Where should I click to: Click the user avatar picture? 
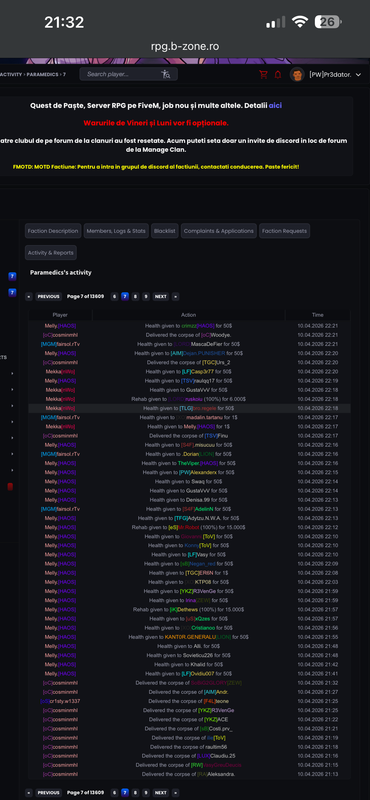pos(297,74)
